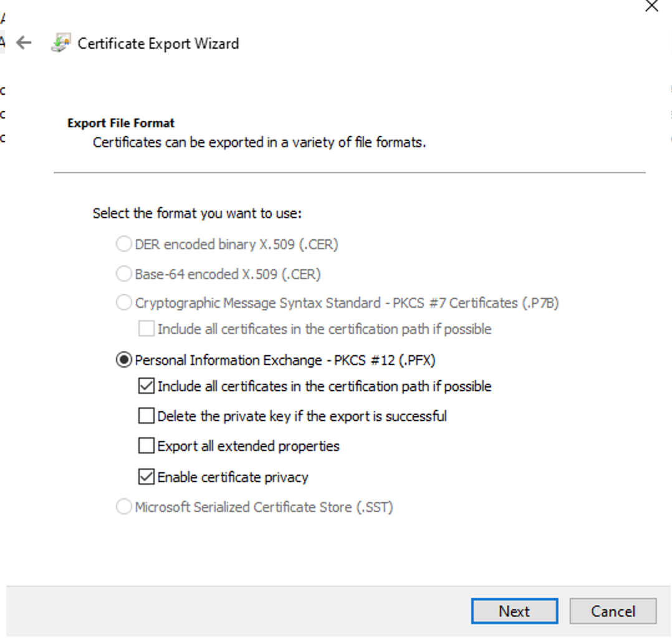The width and height of the screenshot is (672, 638).
Task: Close the wizard with the X button
Action: pyautogui.click(x=651, y=6)
